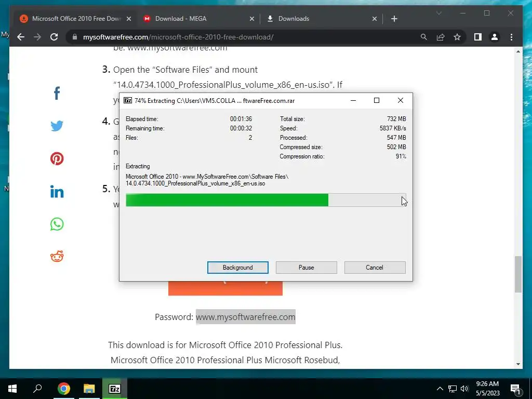Viewport: 532px width, 399px height.
Task: Share page on LinkedIn icon
Action: (57, 191)
